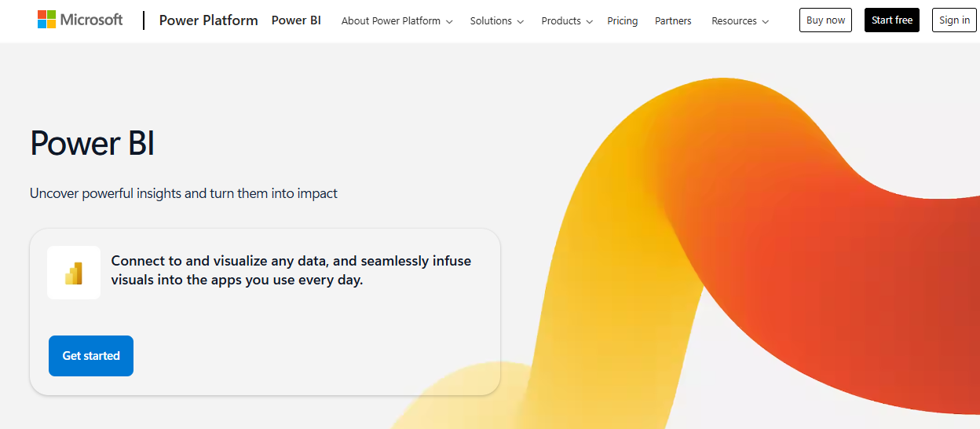Click the Power BI page heading

click(x=93, y=144)
